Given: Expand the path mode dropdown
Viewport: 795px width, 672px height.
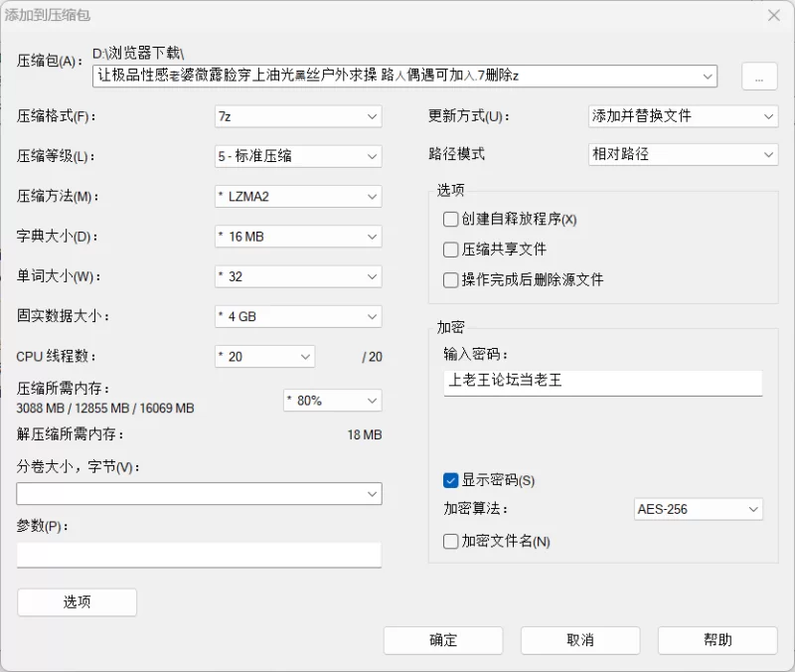Looking at the screenshot, I should point(683,154).
